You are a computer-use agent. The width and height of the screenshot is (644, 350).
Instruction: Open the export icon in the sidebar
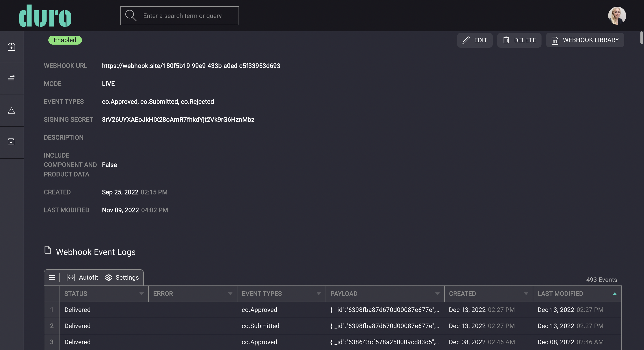coord(11,142)
